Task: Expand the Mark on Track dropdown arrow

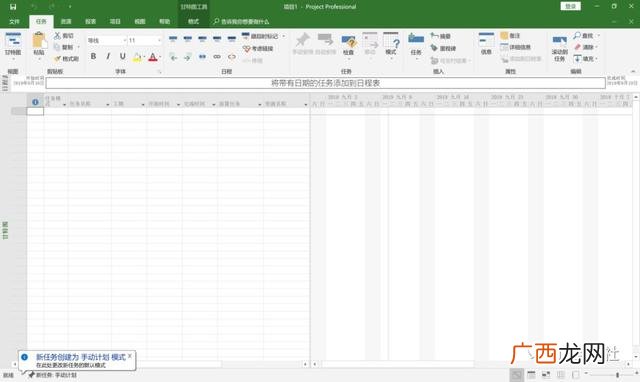Action: point(284,36)
